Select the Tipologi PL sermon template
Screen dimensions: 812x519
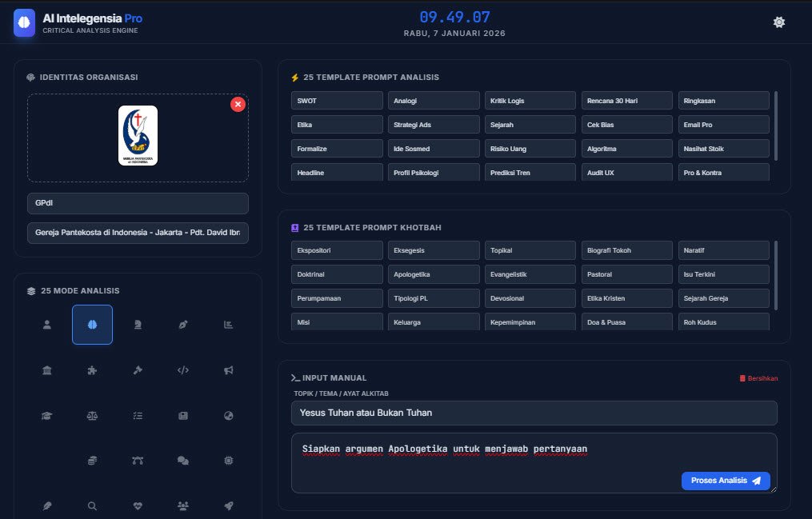tap(434, 298)
